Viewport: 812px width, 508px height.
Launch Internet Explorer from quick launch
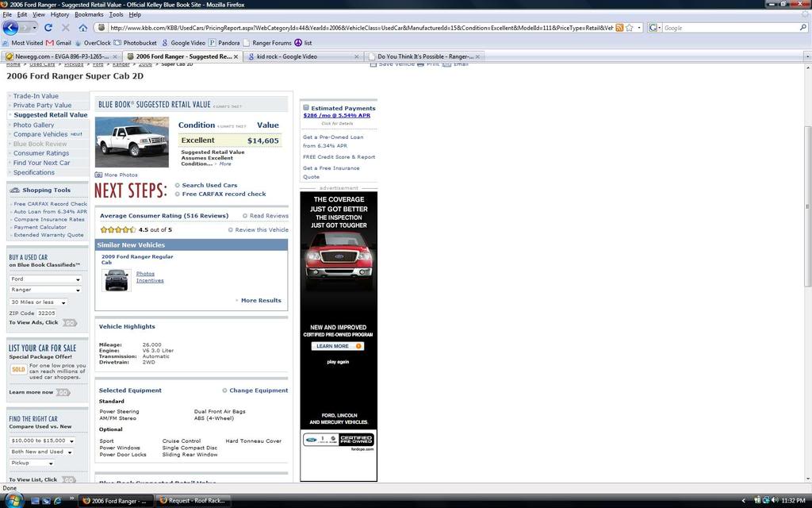[57, 501]
